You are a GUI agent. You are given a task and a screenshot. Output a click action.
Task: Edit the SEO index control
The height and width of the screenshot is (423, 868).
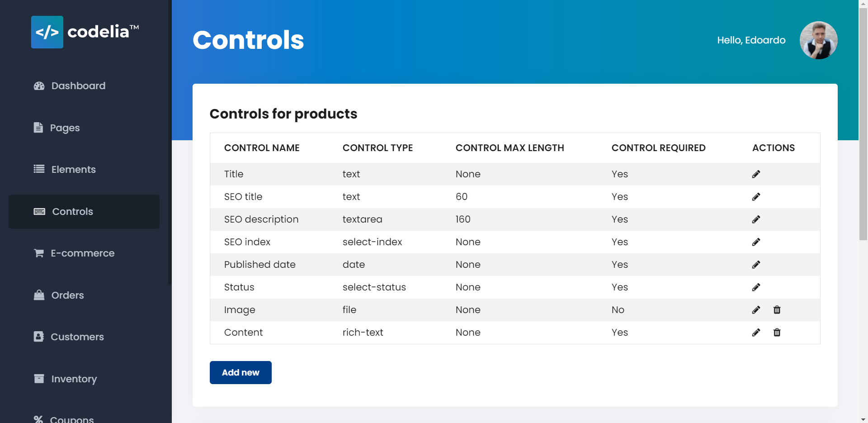[x=756, y=242]
